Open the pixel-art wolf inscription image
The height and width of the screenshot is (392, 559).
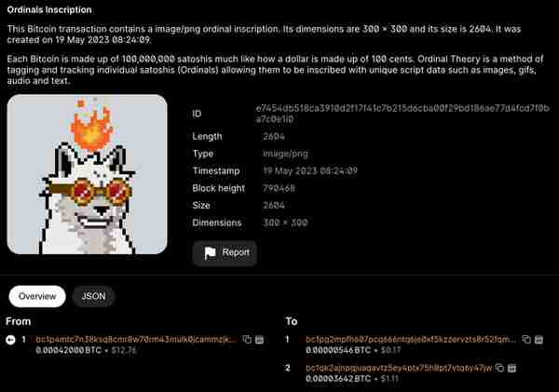(x=87, y=174)
